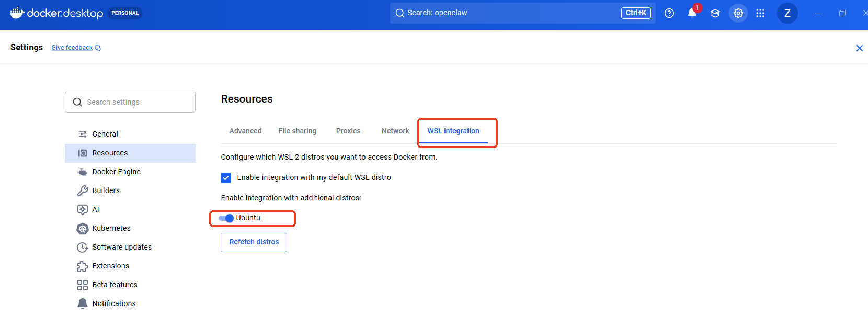Click the Resources page heading
Screen dimensions: 868x326
247,99
